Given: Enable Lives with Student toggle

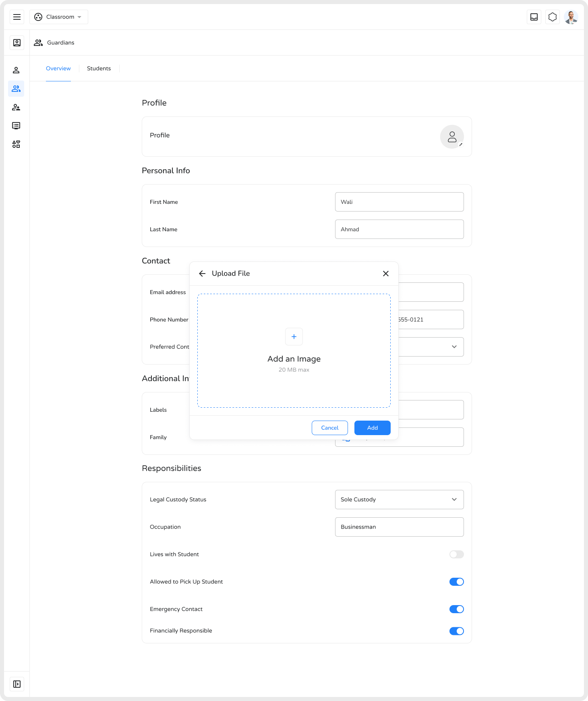Looking at the screenshot, I should [x=456, y=554].
